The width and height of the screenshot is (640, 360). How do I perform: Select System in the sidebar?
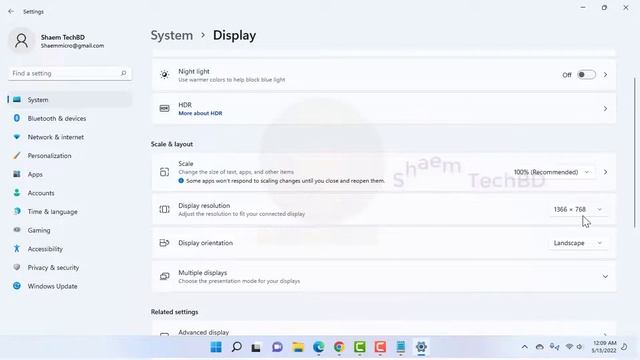tap(70, 100)
